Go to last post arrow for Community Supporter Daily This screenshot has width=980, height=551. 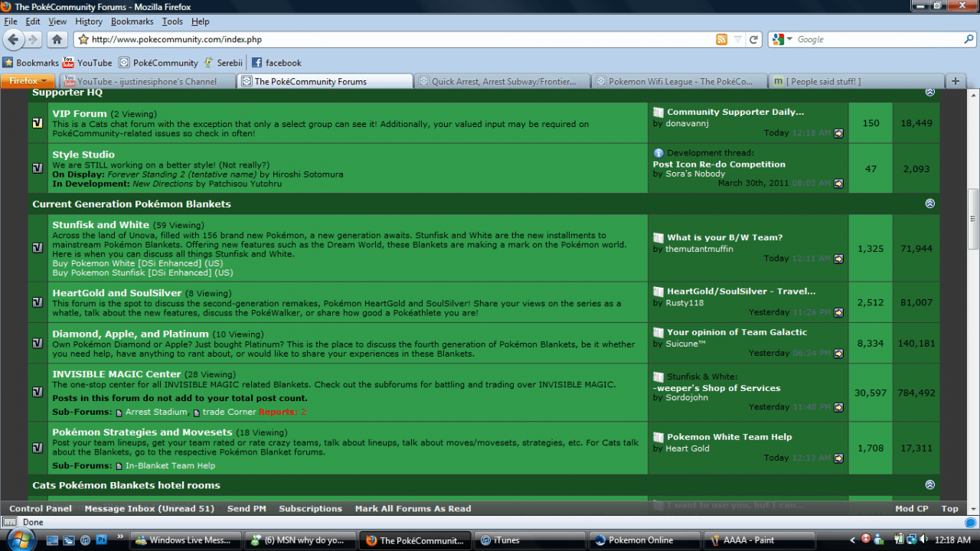838,133
